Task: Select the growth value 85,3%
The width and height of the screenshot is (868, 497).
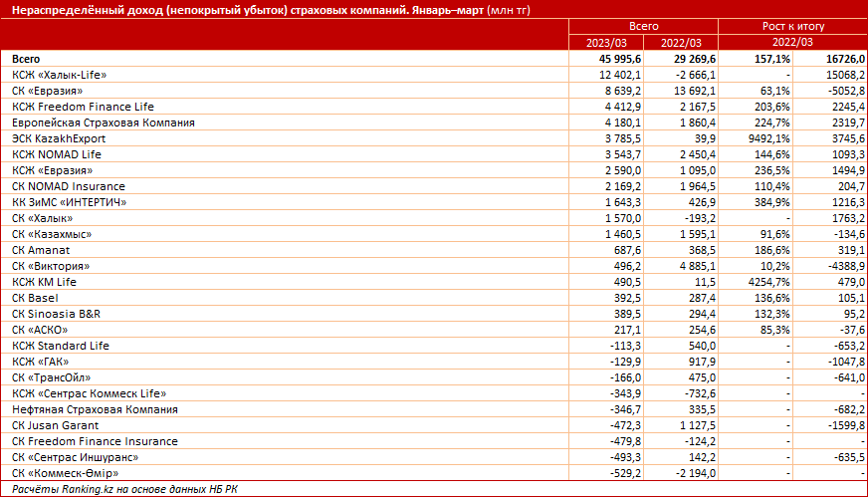Action: pyautogui.click(x=775, y=331)
